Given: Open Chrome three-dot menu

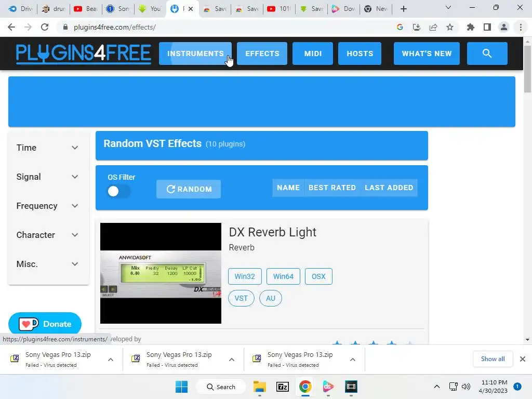Looking at the screenshot, I should point(521,27).
